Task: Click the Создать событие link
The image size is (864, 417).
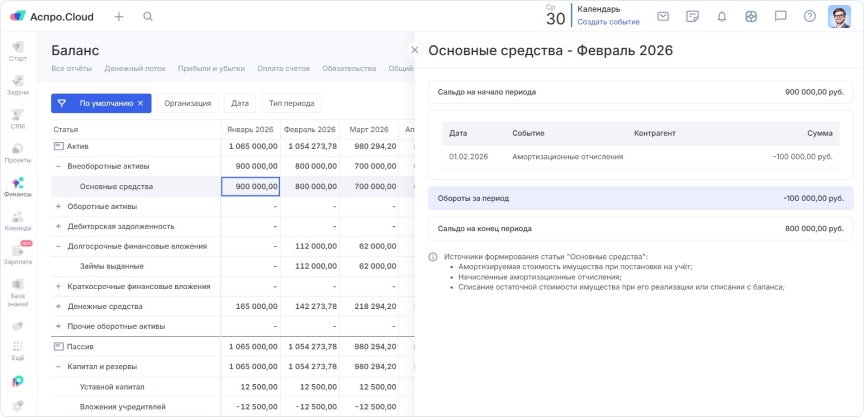Action: pos(608,22)
